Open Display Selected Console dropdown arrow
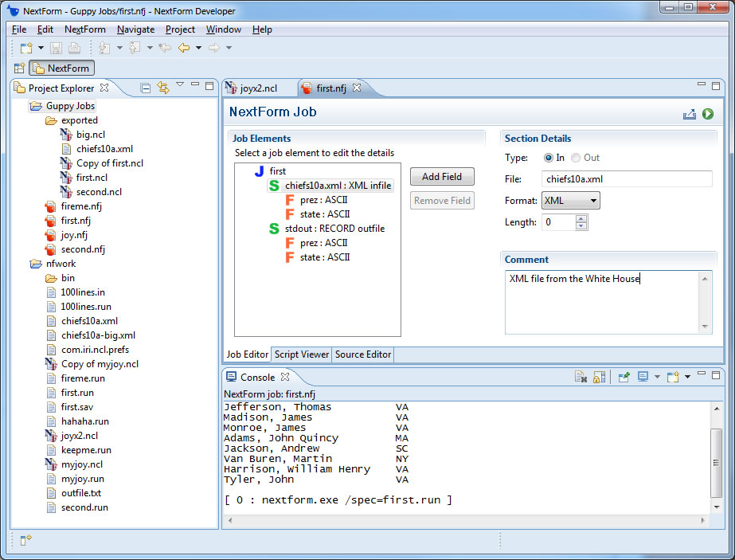Image resolution: width=735 pixels, height=560 pixels. pyautogui.click(x=657, y=377)
